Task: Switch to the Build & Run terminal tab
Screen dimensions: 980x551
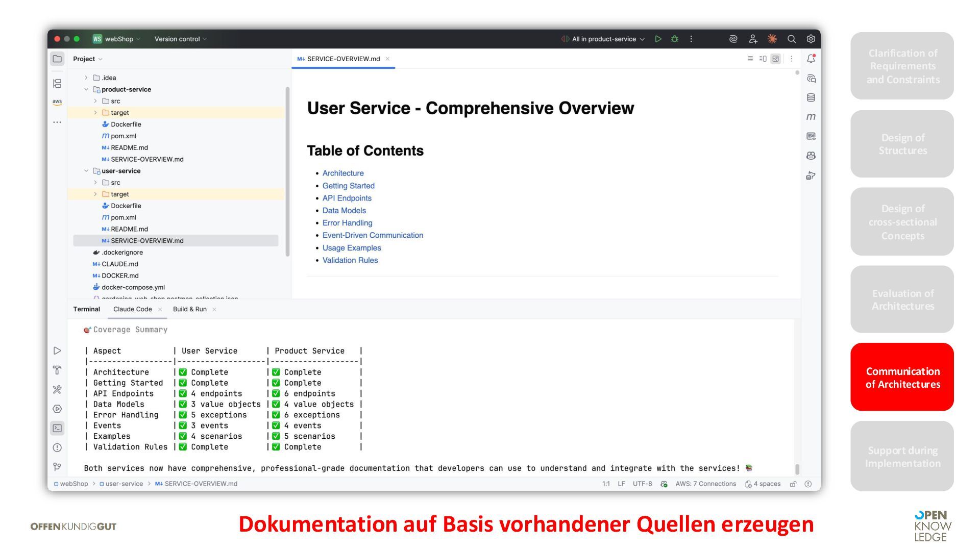Action: point(189,309)
